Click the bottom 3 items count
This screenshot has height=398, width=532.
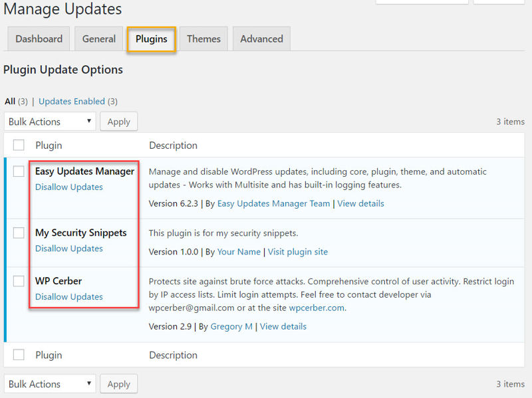click(x=510, y=384)
